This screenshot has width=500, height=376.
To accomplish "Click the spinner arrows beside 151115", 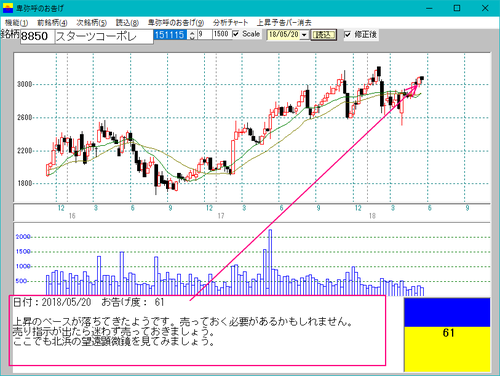I will 192,35.
